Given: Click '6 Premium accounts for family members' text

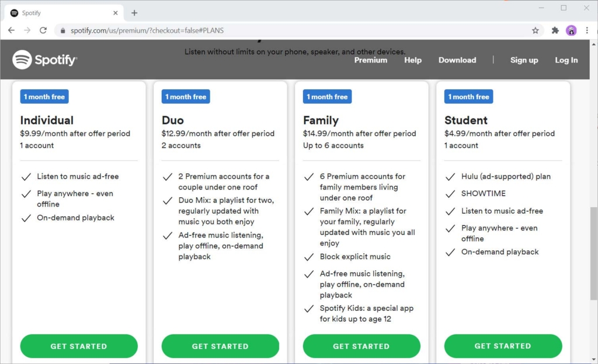Looking at the screenshot, I should coord(363,187).
